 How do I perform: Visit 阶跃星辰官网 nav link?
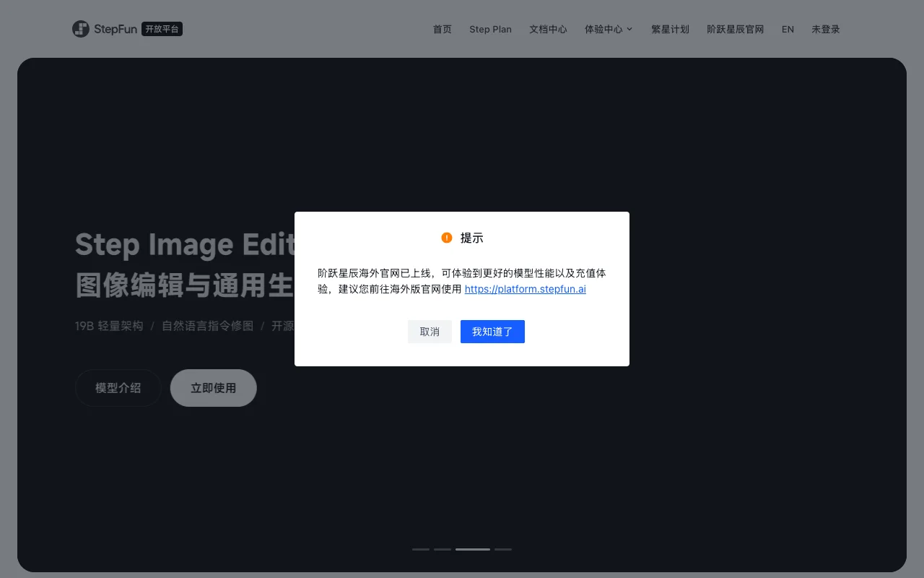(x=735, y=30)
